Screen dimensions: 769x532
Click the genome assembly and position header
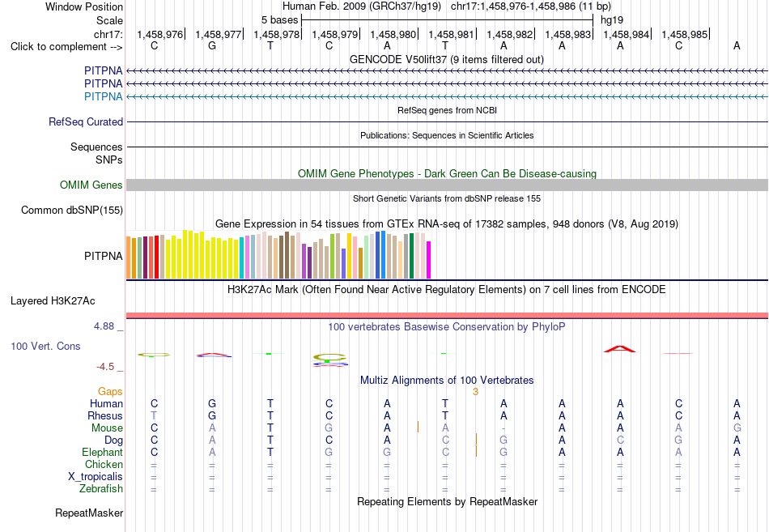[x=447, y=6]
